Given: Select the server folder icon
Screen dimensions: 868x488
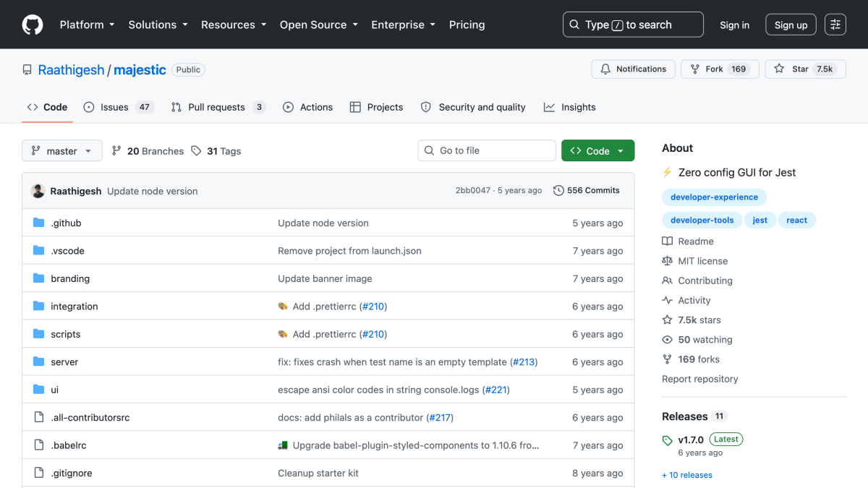Looking at the screenshot, I should 39,361.
